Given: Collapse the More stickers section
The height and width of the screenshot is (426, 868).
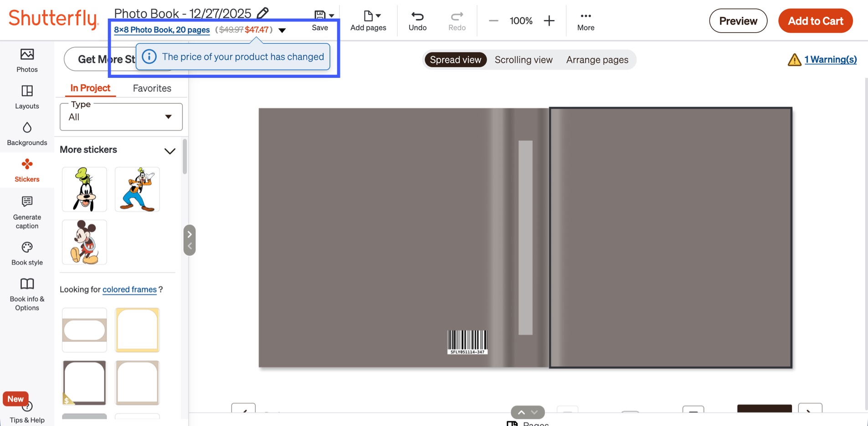Looking at the screenshot, I should pyautogui.click(x=170, y=151).
